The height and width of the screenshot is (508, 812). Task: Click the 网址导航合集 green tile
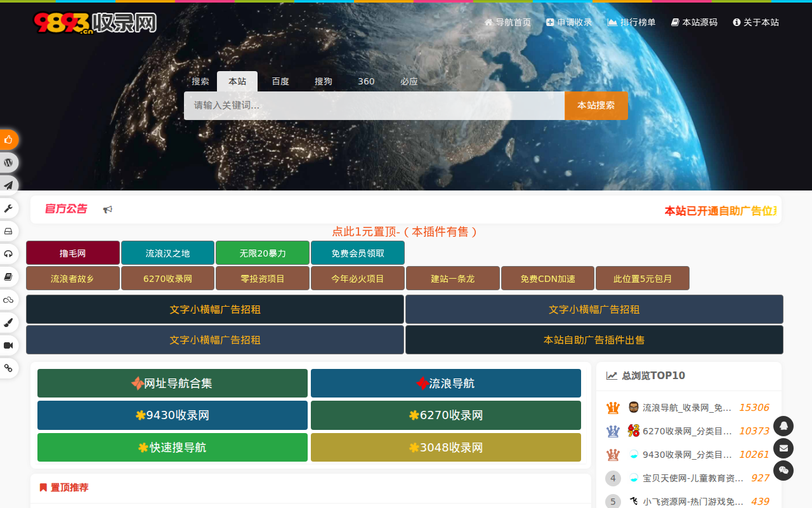pos(173,384)
